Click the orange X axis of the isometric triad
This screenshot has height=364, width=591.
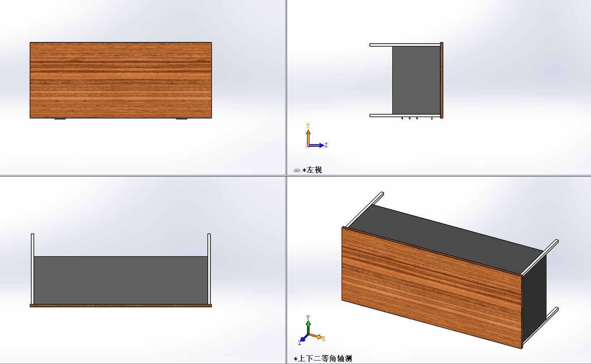point(317,337)
